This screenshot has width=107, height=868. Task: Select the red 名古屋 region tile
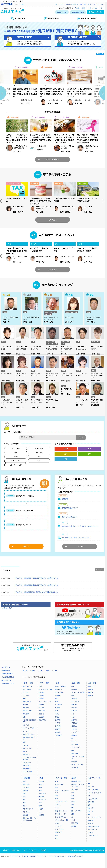(66, 449)
